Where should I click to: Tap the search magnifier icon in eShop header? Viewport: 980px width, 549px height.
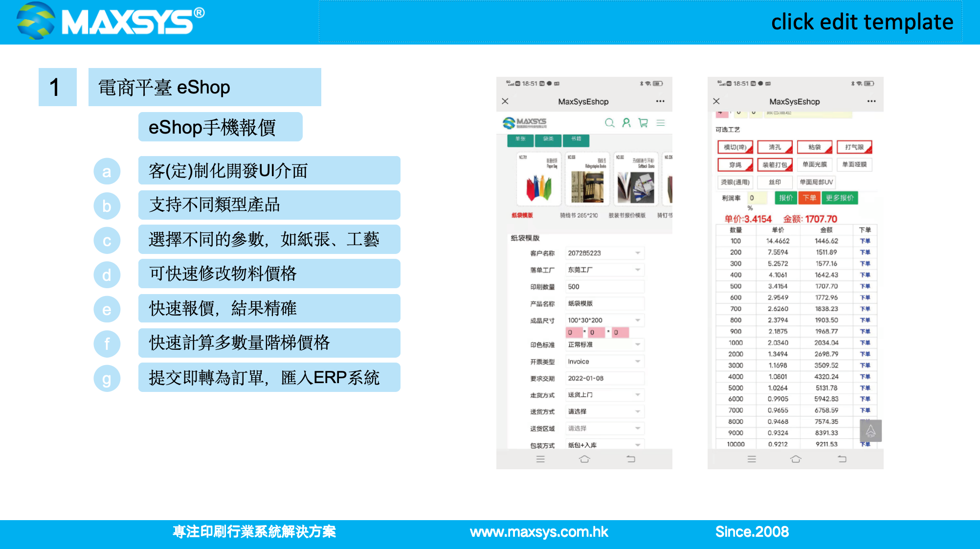[x=609, y=123]
